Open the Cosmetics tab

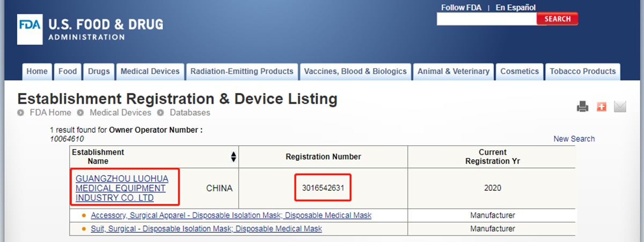pyautogui.click(x=519, y=72)
